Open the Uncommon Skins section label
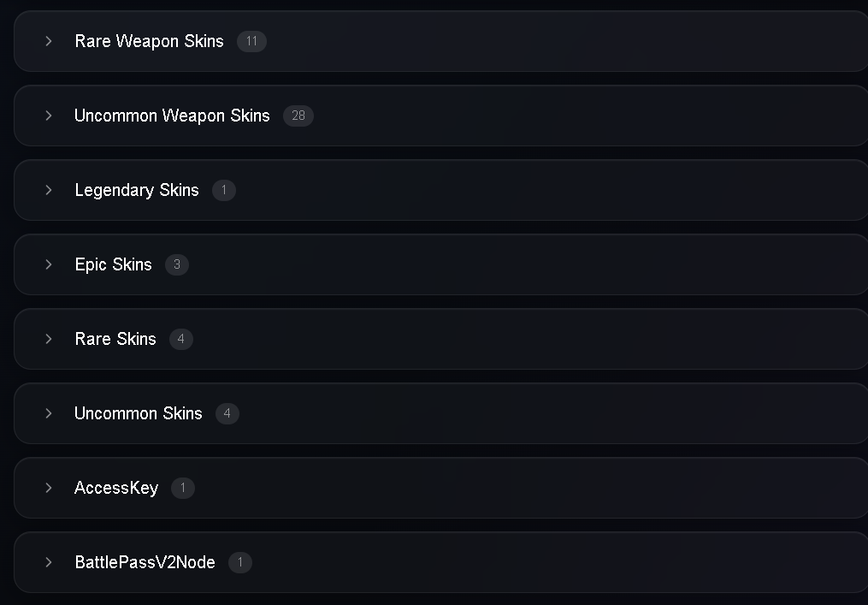 [x=139, y=413]
